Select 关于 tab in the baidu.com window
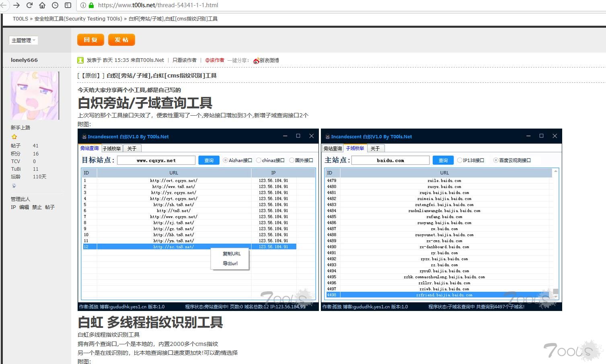The width and height of the screenshot is (606, 364). (375, 149)
